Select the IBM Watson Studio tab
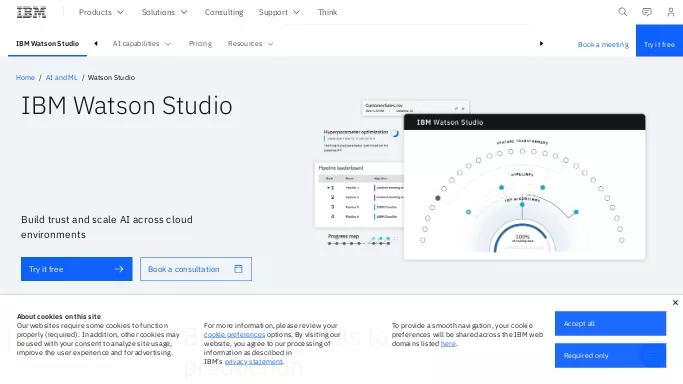 [47, 44]
